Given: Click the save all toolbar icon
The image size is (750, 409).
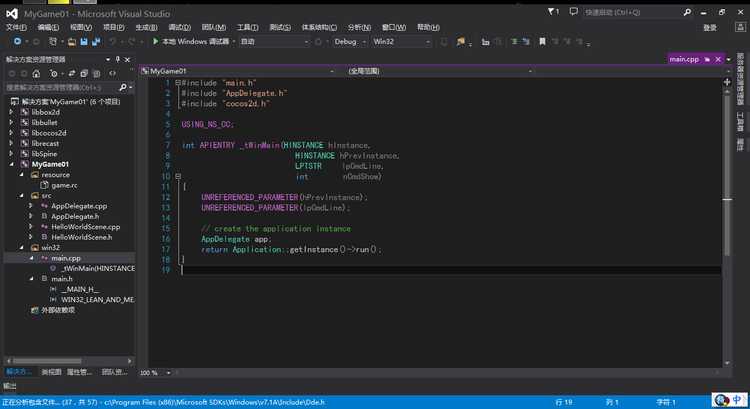Looking at the screenshot, I should 96,42.
